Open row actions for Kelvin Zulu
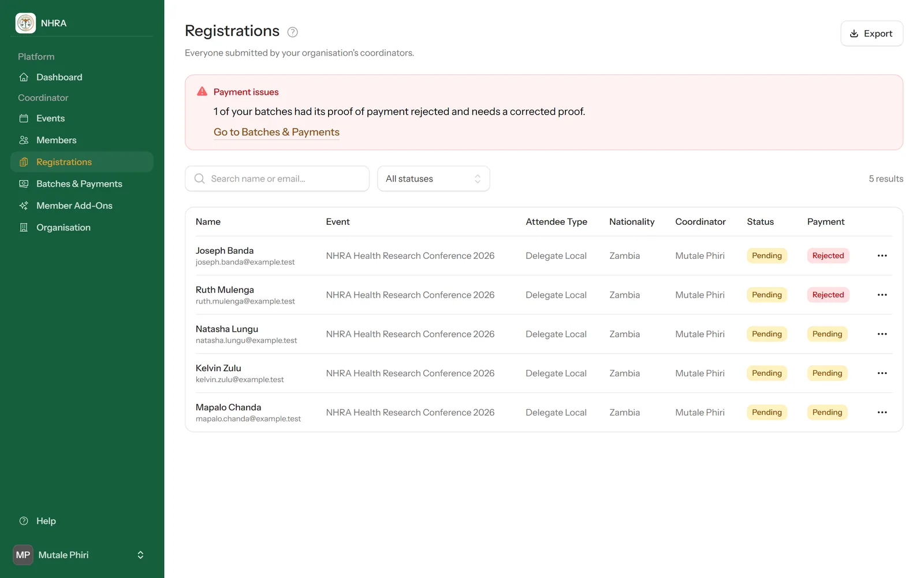 coord(882,373)
